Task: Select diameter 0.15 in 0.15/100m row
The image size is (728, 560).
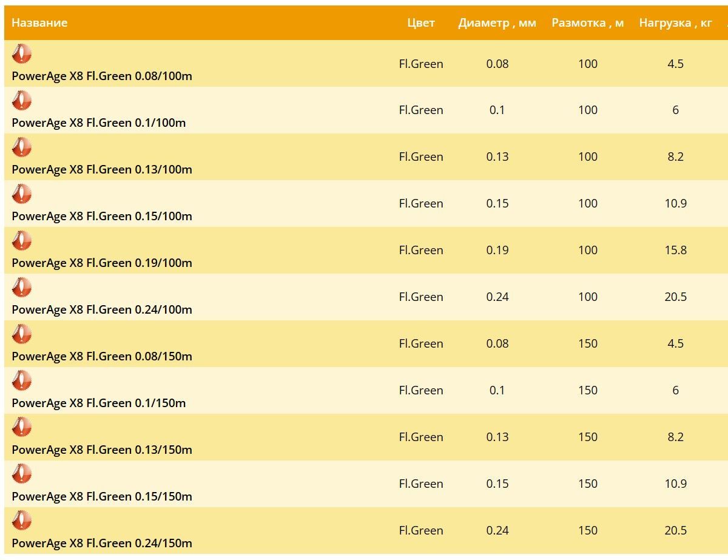Action: (497, 204)
